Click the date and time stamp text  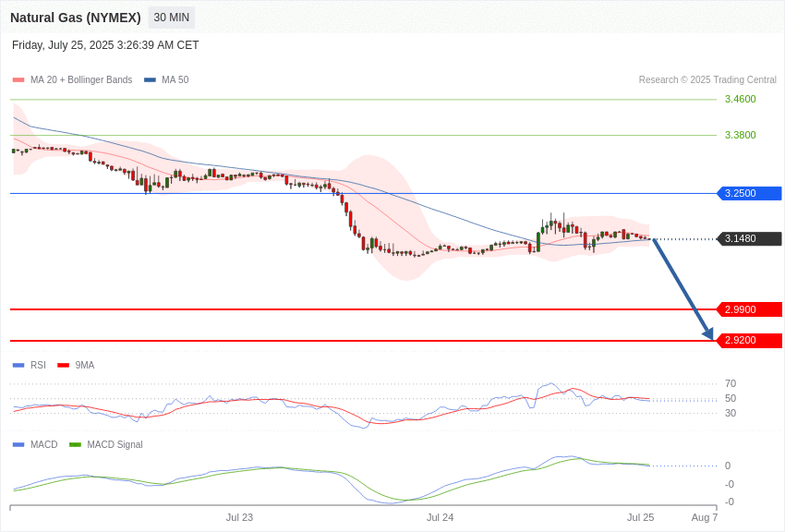coord(105,45)
